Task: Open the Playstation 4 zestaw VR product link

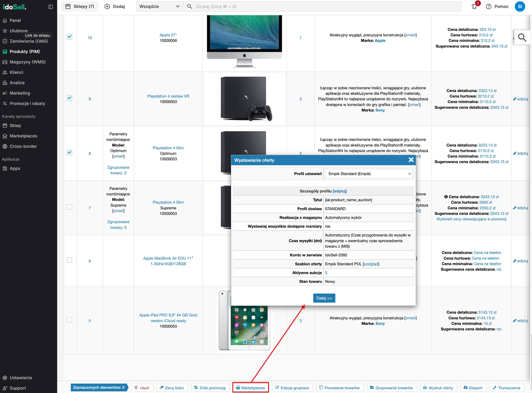Action: [x=168, y=96]
